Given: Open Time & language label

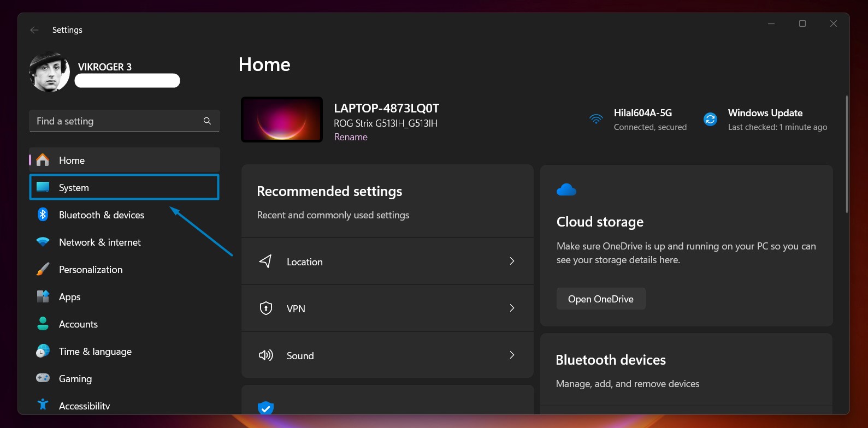Looking at the screenshot, I should (95, 352).
